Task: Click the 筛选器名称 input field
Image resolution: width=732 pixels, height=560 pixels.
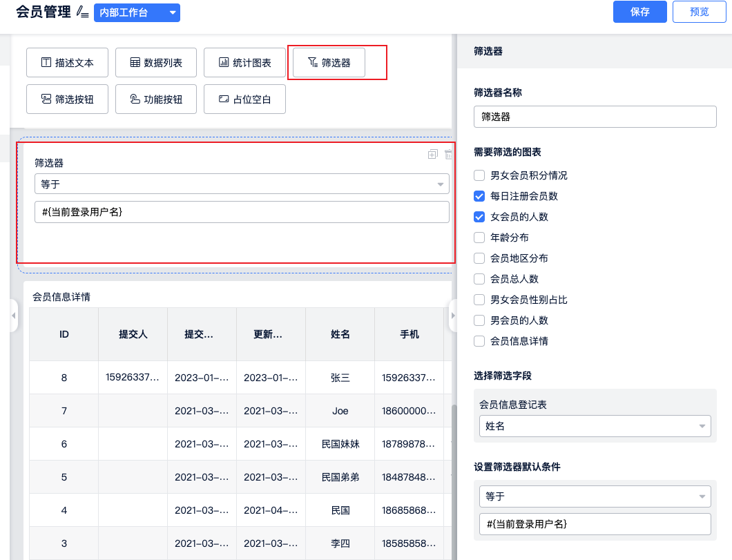Action: click(x=595, y=117)
